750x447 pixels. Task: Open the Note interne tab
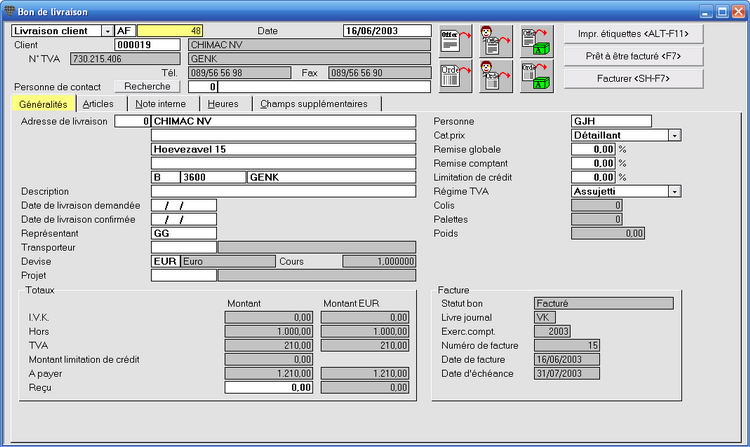160,104
